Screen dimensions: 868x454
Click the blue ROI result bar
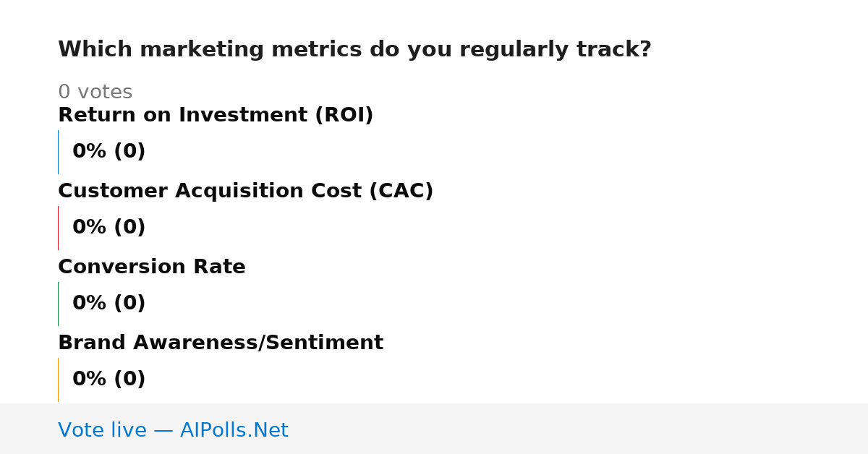(58, 152)
